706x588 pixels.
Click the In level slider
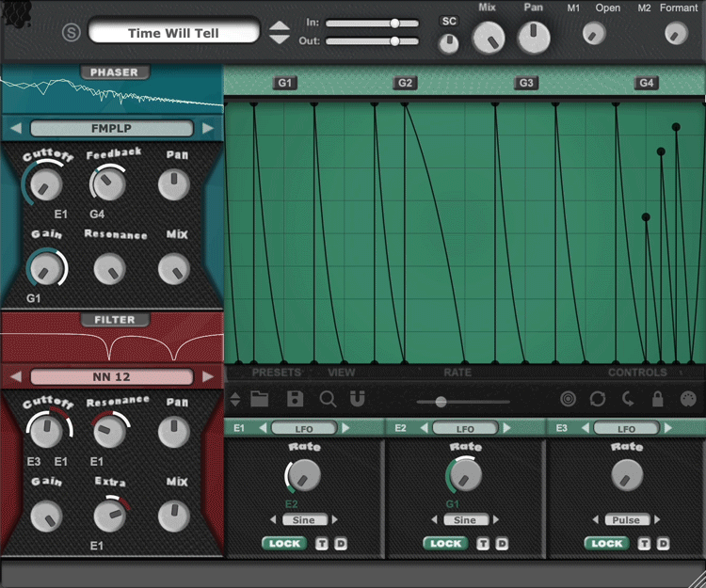(372, 23)
